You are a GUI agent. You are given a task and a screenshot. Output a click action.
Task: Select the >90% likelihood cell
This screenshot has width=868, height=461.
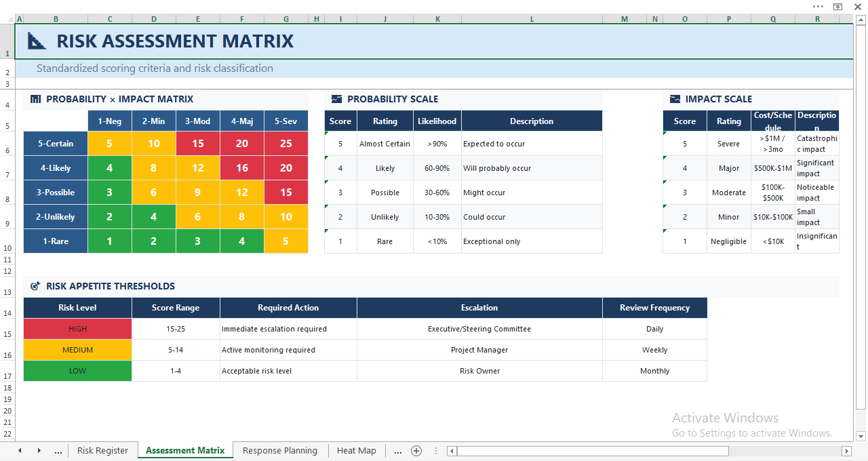437,144
